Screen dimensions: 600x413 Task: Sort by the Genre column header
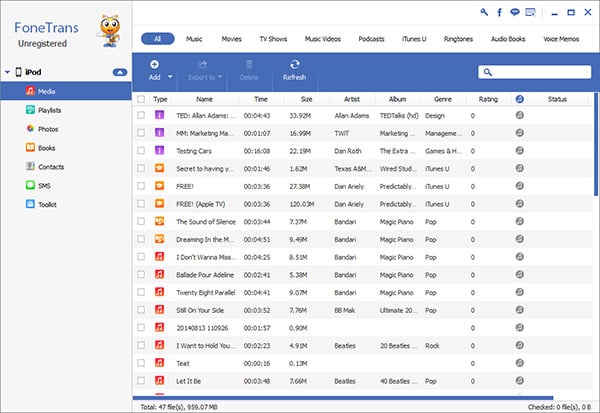443,99
